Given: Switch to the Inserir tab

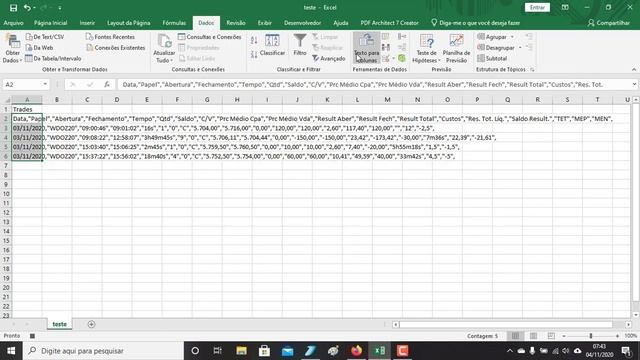Looking at the screenshot, I should [x=87, y=23].
